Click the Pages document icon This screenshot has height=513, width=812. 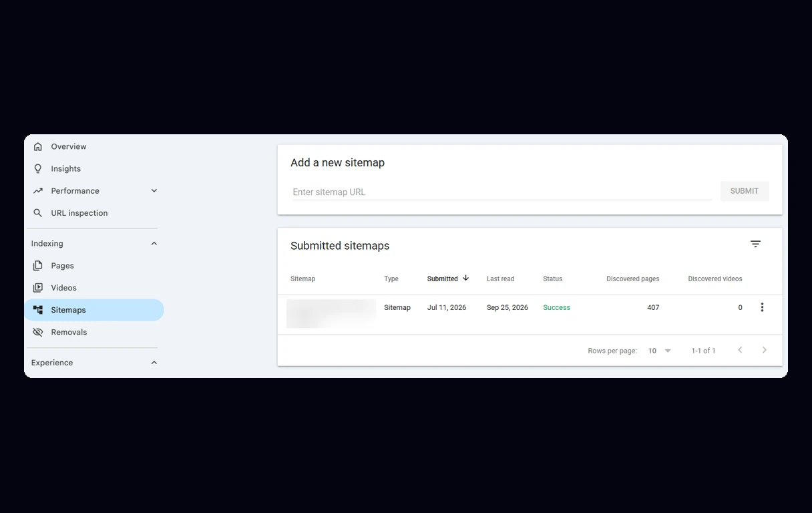(38, 265)
